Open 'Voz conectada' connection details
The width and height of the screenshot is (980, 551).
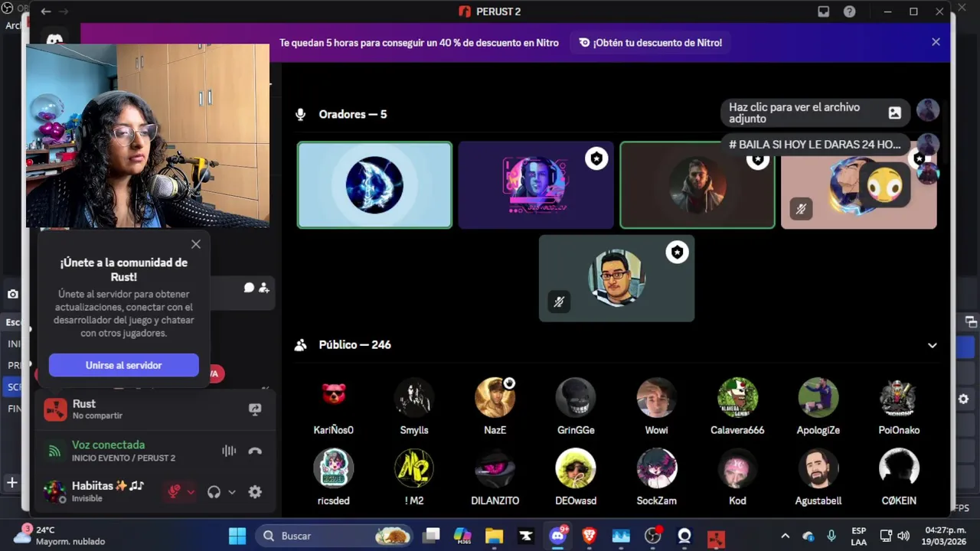108,445
